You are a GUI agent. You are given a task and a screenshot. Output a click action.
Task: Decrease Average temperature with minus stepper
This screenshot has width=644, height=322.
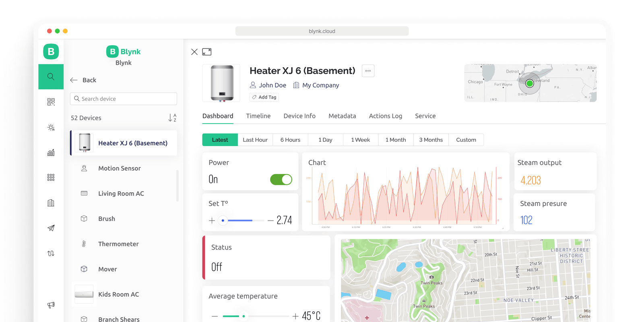pos(215,316)
